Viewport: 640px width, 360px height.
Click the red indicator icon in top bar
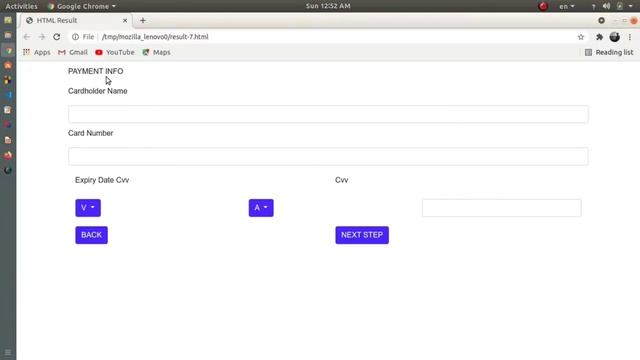coord(543,6)
